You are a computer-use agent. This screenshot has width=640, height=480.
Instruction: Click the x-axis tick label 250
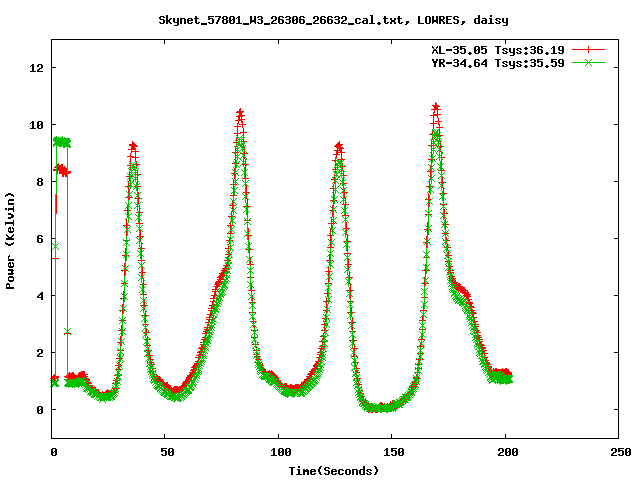point(621,452)
